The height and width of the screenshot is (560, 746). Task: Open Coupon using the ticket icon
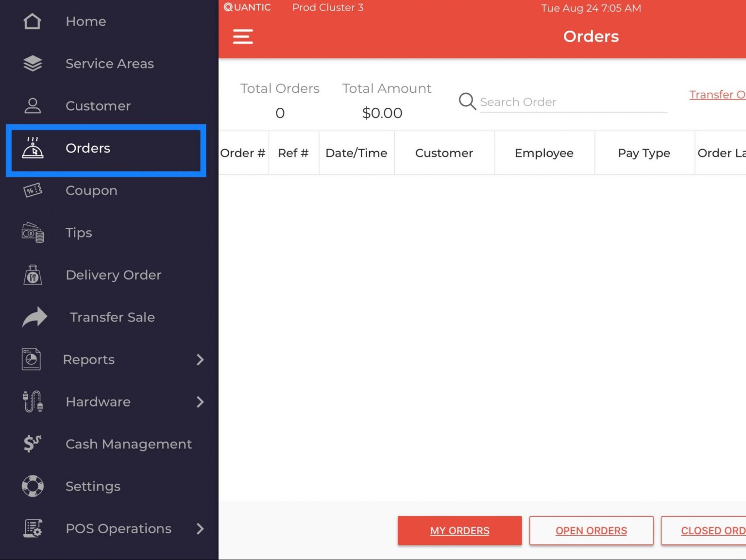tap(32, 190)
